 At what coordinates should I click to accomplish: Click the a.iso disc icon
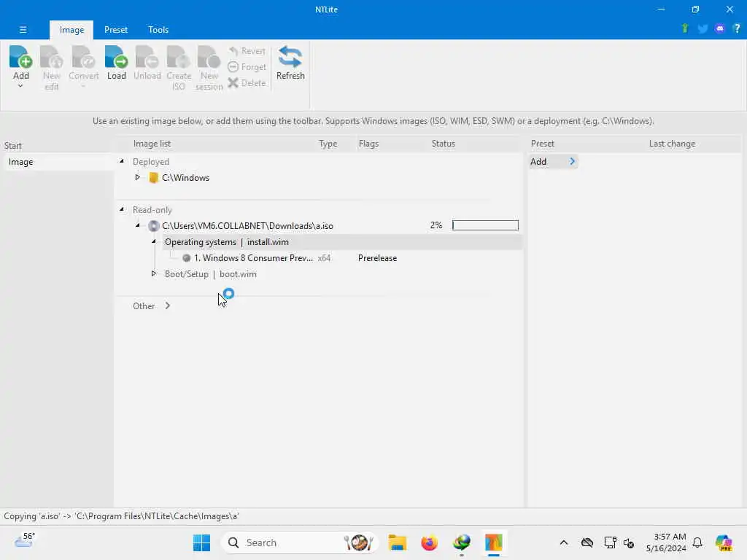click(153, 226)
